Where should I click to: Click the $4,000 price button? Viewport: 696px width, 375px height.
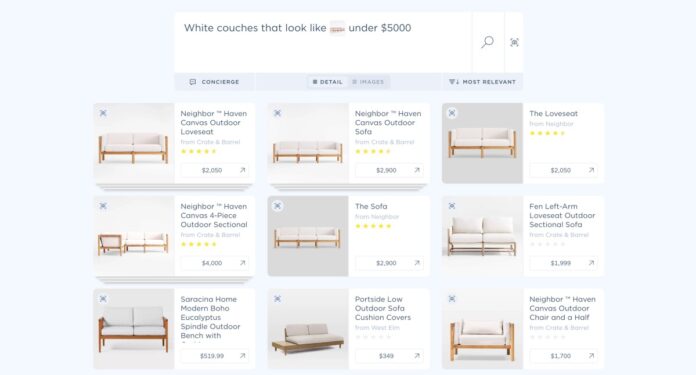214,263
